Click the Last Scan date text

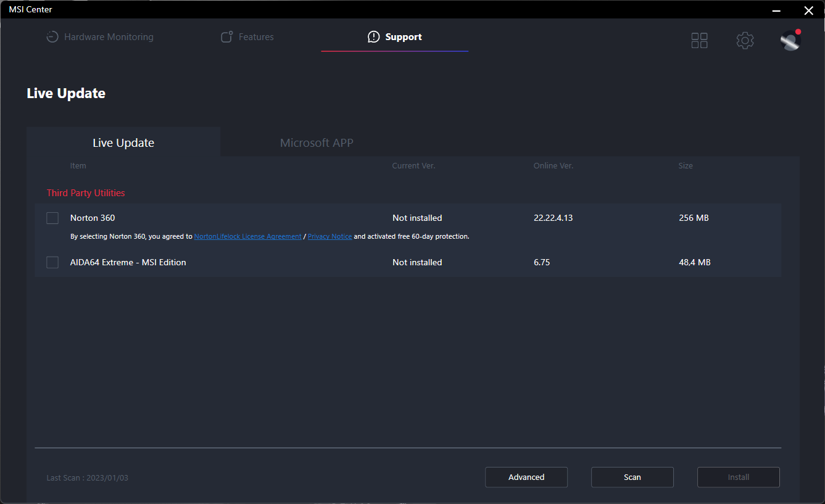point(88,478)
